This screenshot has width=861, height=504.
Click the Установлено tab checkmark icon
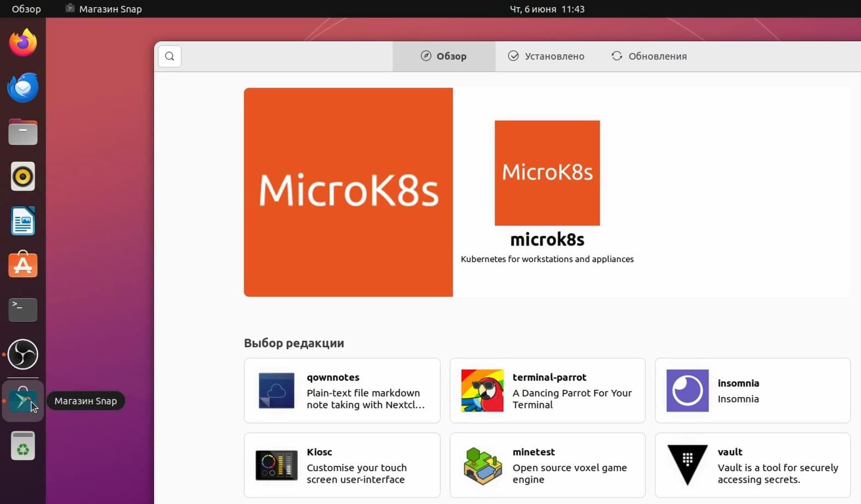[x=513, y=56]
